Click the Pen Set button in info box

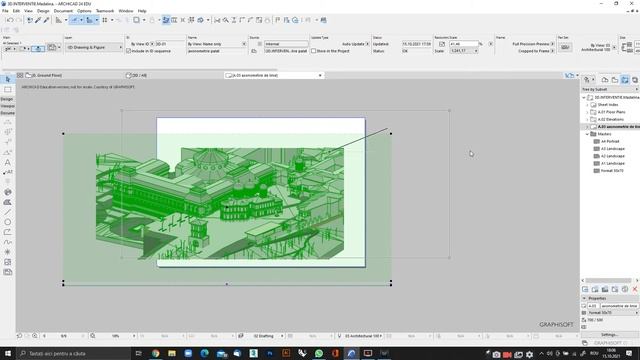pos(565,47)
